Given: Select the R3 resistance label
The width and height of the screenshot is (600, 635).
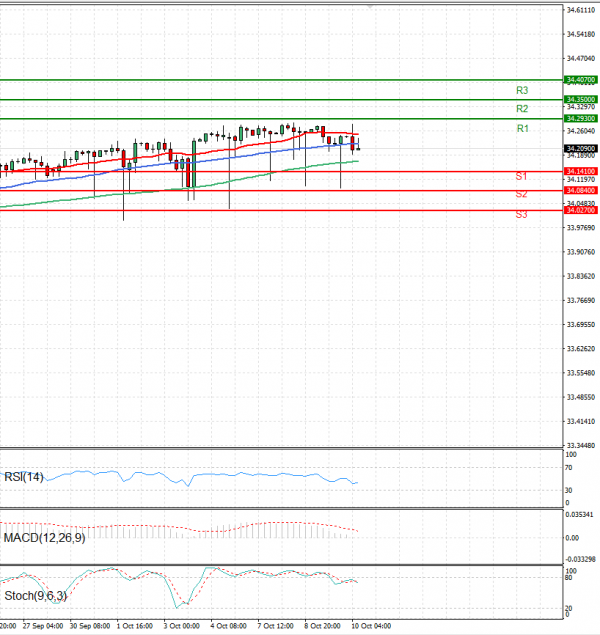Looking at the screenshot, I should coord(522,90).
